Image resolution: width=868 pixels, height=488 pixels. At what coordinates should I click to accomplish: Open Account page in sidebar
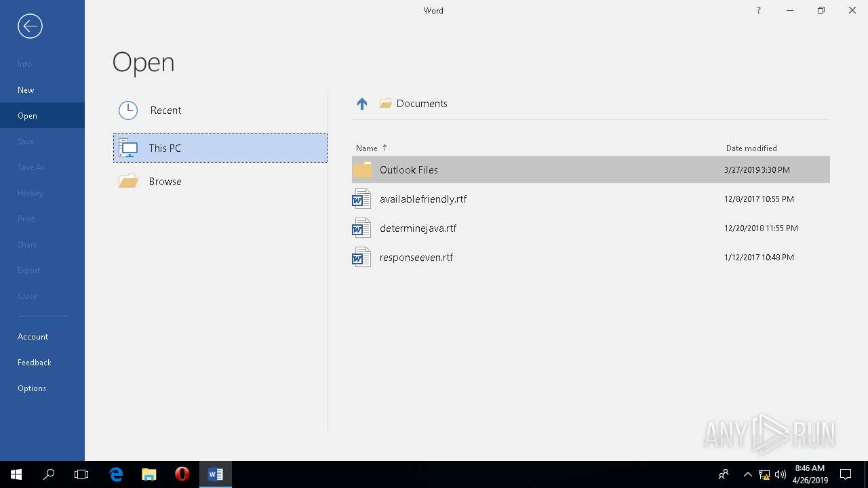tap(42, 337)
